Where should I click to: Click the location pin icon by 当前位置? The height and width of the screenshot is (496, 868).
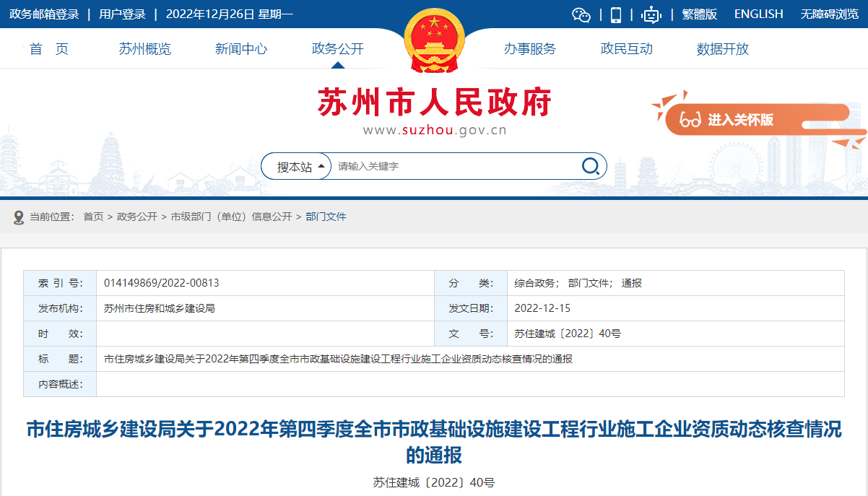[19, 217]
